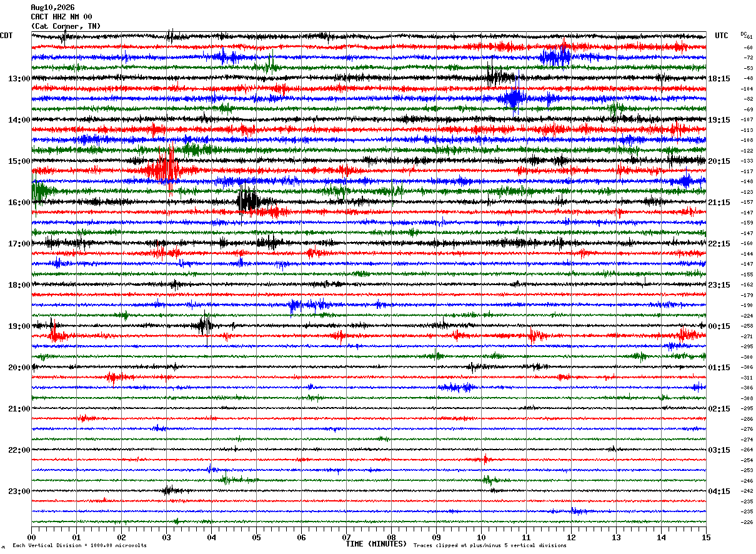Click minute tick label '15' on time axis
The height and width of the screenshot is (554, 756).
pos(706,538)
